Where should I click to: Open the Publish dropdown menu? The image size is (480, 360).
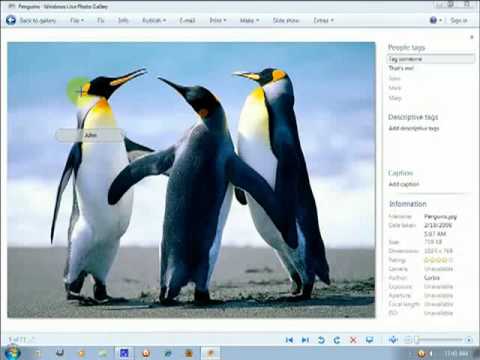tap(154, 20)
